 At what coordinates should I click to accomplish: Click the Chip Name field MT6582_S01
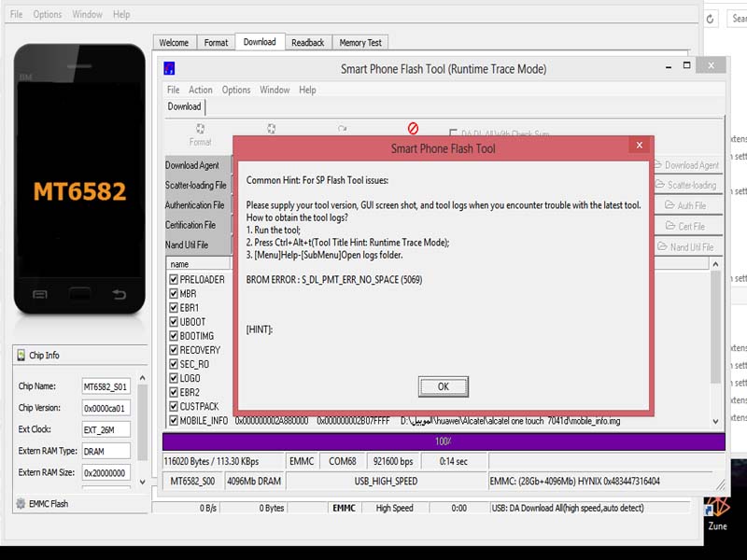[x=106, y=386]
